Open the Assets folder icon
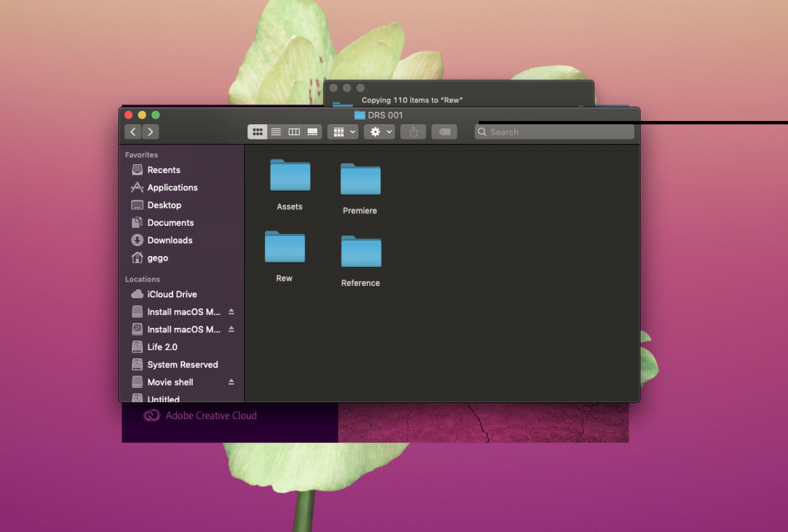Viewport: 788px width, 532px height. pyautogui.click(x=290, y=176)
